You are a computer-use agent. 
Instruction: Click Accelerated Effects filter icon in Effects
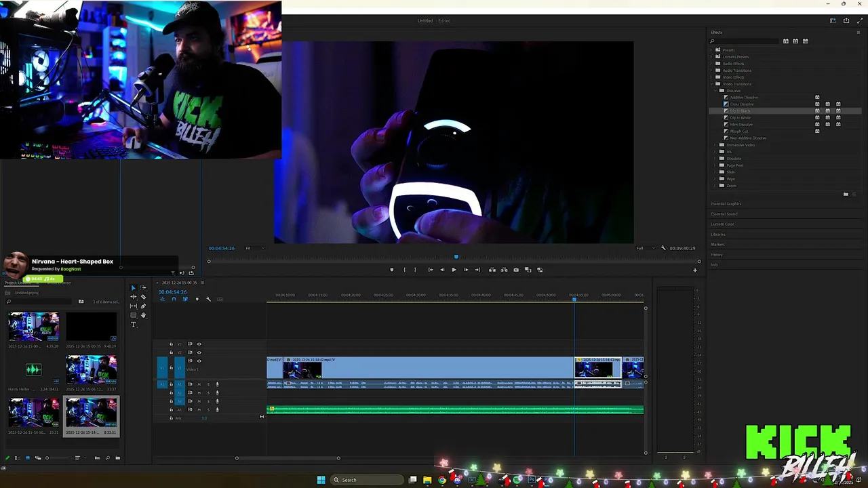[x=786, y=41]
